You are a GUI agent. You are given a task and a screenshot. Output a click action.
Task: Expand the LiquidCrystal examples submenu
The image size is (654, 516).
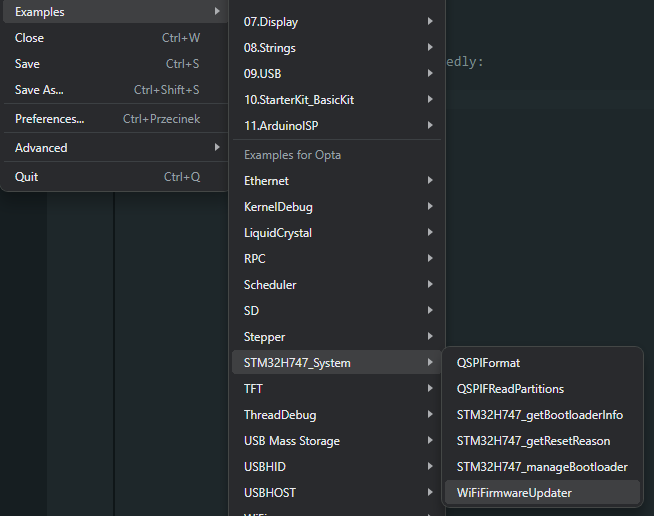(x=337, y=233)
